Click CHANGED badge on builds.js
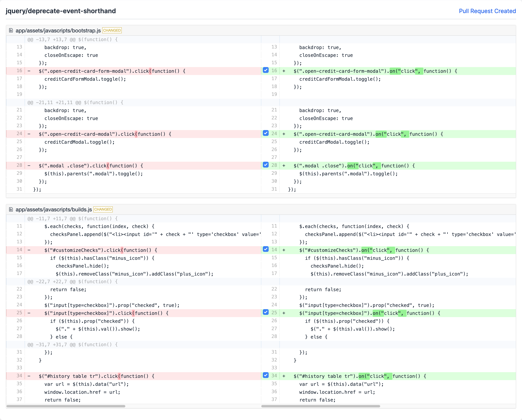The height and width of the screenshot is (420, 522). click(x=103, y=210)
